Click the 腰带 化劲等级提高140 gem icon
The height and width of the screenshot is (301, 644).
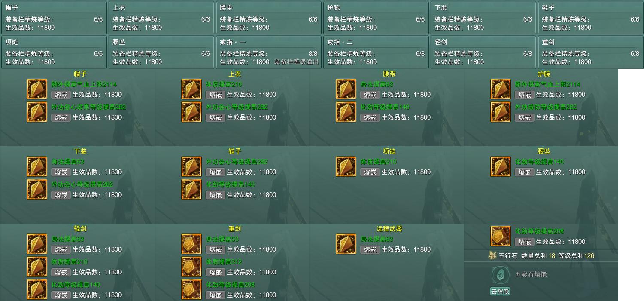346,112
